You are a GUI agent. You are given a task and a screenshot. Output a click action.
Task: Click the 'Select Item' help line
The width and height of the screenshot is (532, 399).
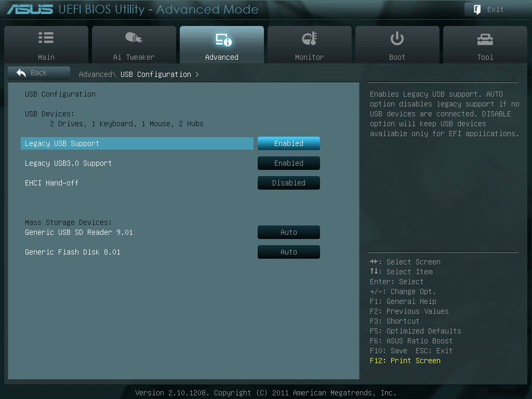coord(401,272)
